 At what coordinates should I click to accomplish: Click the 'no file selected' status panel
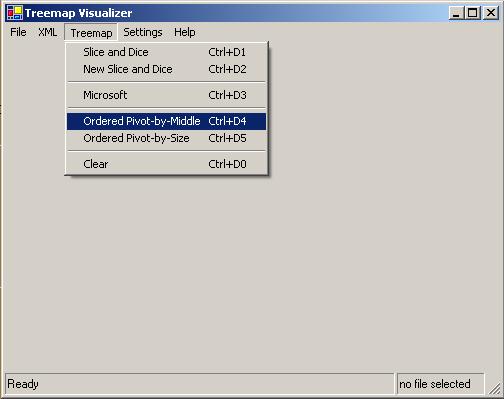(x=440, y=384)
